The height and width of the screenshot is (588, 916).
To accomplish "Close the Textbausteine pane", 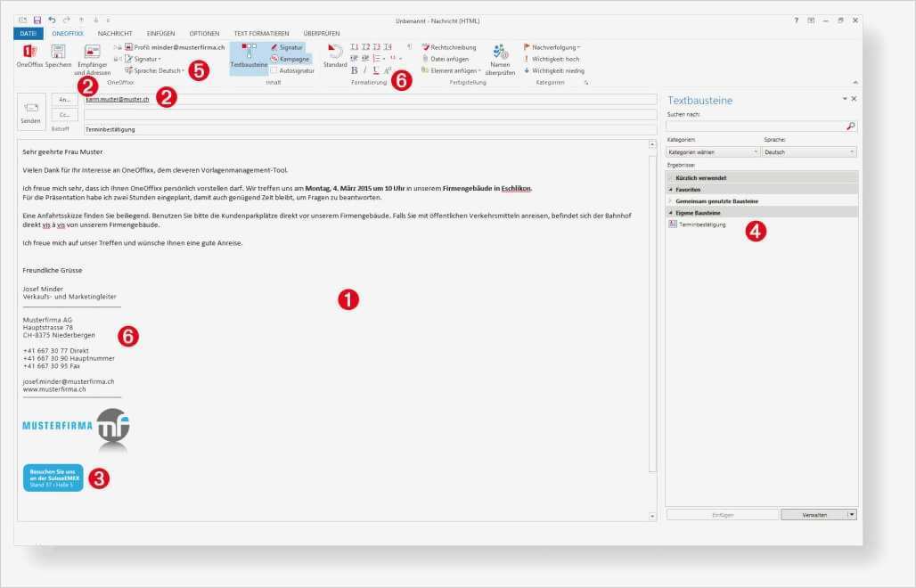I will coord(855,99).
